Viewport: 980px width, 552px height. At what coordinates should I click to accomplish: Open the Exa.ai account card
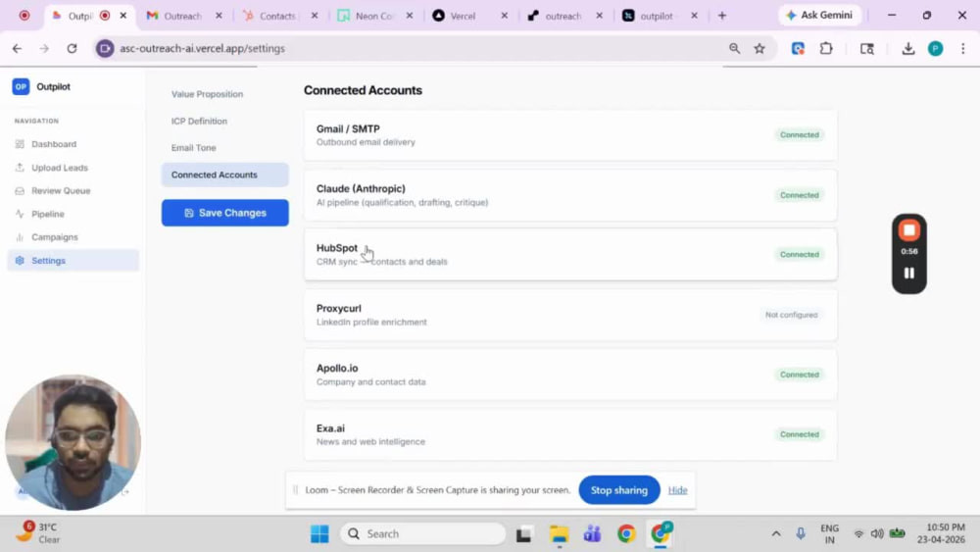tap(570, 434)
